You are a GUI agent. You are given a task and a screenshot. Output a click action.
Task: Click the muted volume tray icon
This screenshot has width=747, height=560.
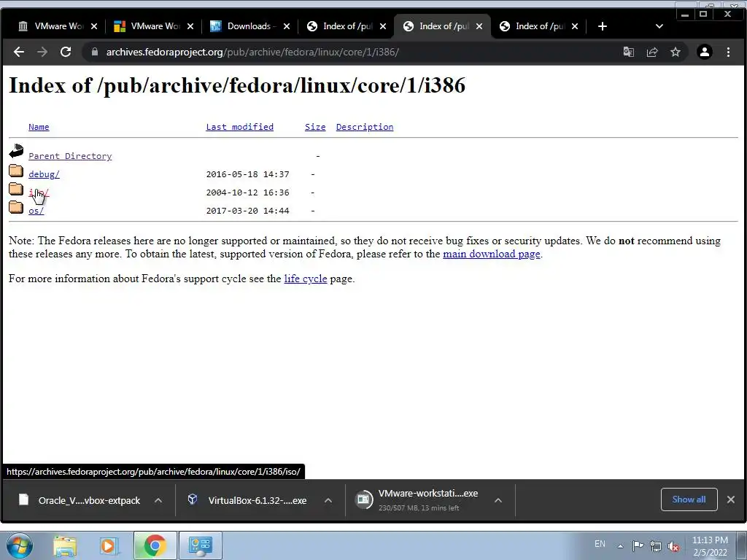[x=673, y=546]
